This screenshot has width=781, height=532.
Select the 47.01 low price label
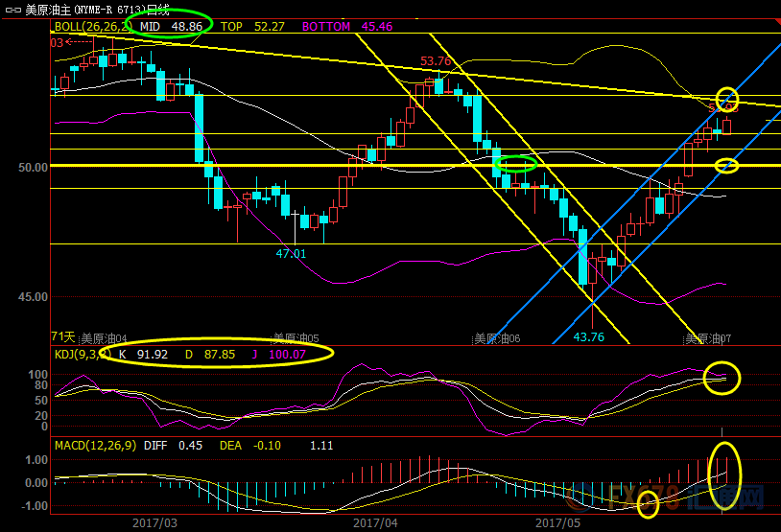(291, 254)
